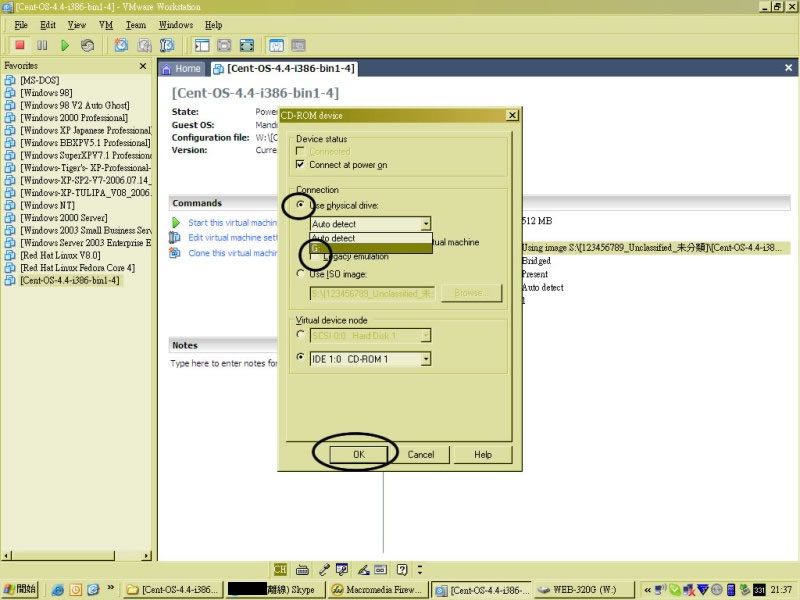Open Internet Explorer from the quick launch
Viewport: 800px width, 600px height.
pos(58,590)
